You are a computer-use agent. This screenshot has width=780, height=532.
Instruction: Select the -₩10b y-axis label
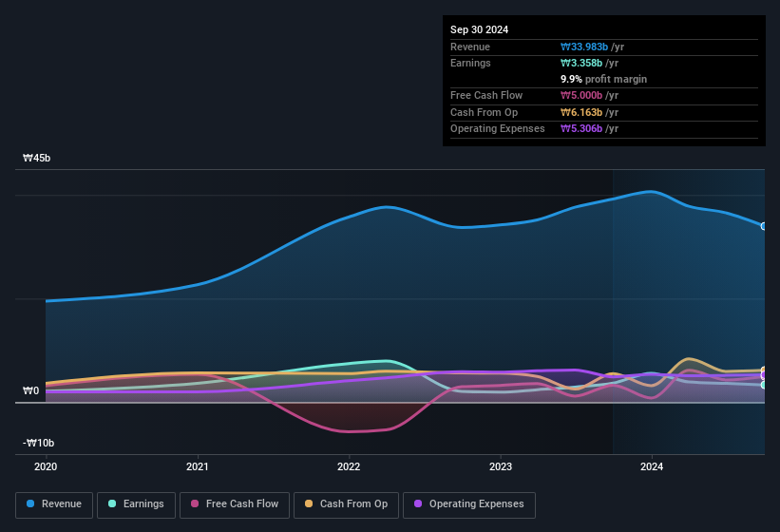pos(38,443)
